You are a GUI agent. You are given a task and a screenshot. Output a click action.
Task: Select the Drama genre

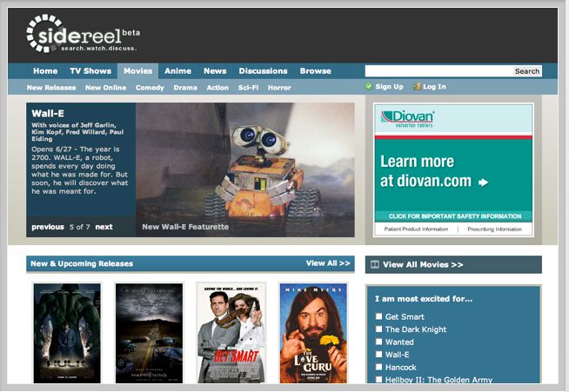point(185,88)
